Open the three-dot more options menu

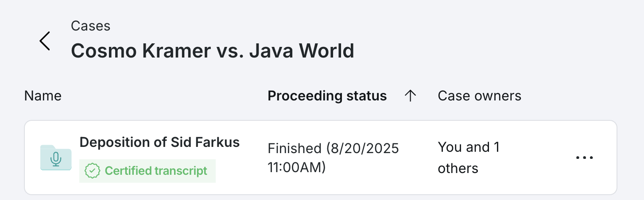[584, 158]
